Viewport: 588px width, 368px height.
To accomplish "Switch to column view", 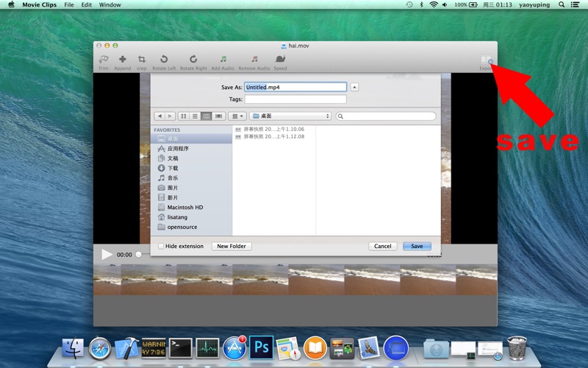I will coord(207,116).
